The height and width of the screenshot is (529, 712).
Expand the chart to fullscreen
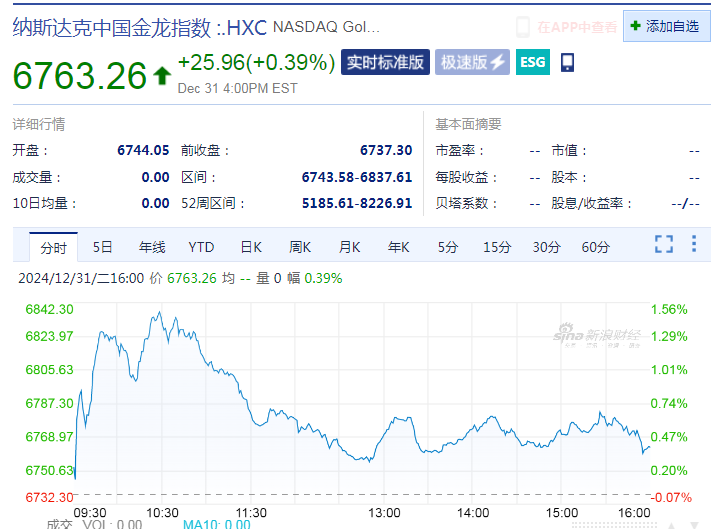664,244
